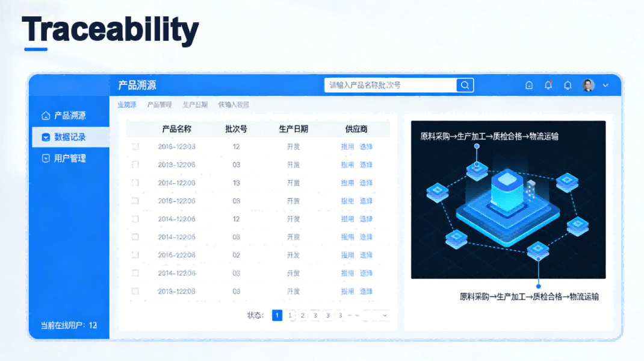Select the 业溯源 tab

tap(127, 104)
